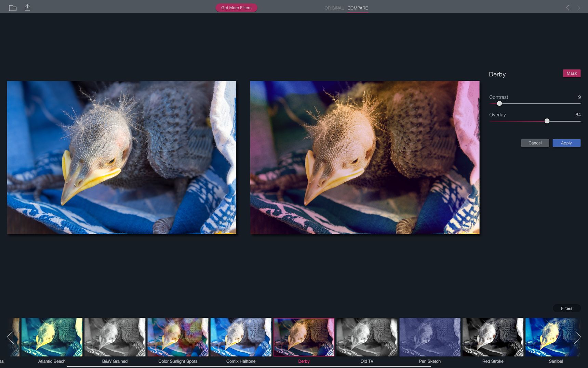Switch to the ORIGINAL view tab
Screen dimensions: 588x368
click(334, 8)
